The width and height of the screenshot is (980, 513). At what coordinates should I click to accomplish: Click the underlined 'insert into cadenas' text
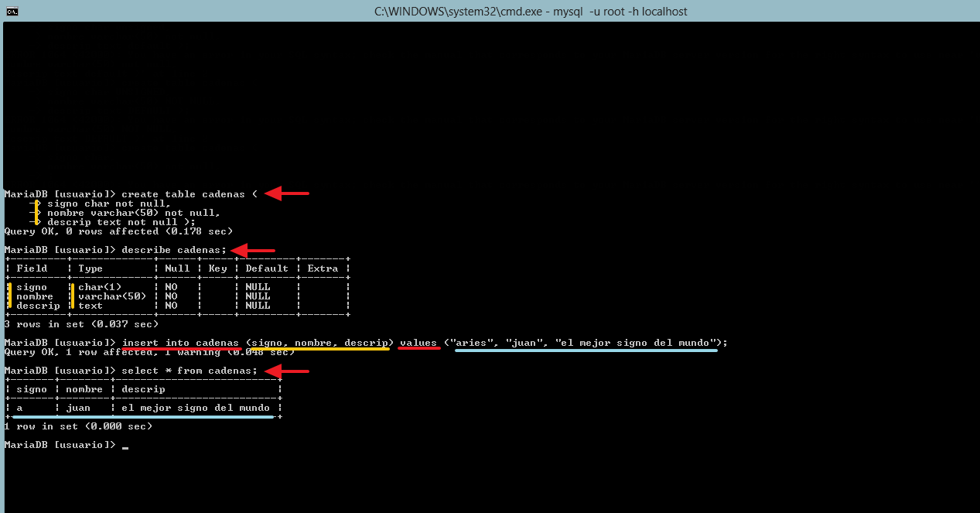pos(180,343)
